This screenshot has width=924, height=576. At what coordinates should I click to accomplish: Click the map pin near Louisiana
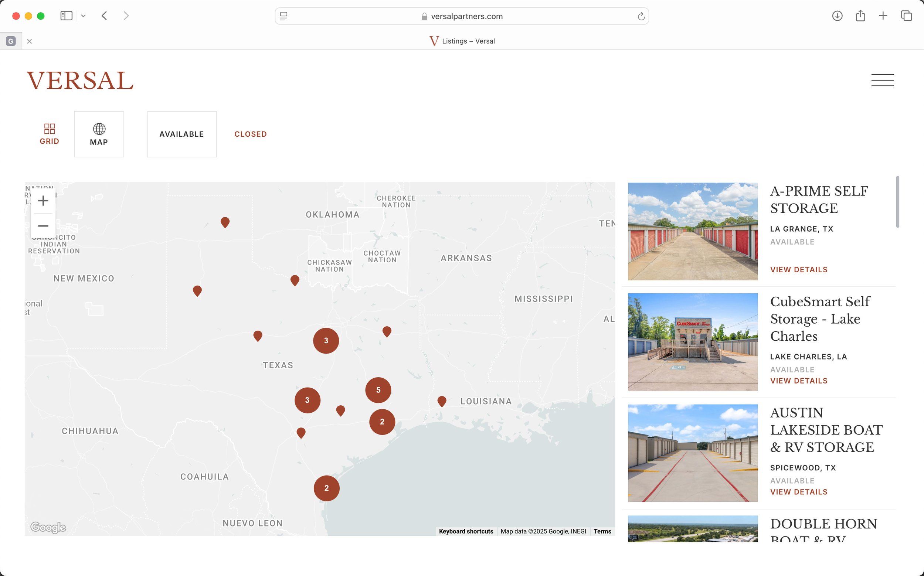coord(442,401)
